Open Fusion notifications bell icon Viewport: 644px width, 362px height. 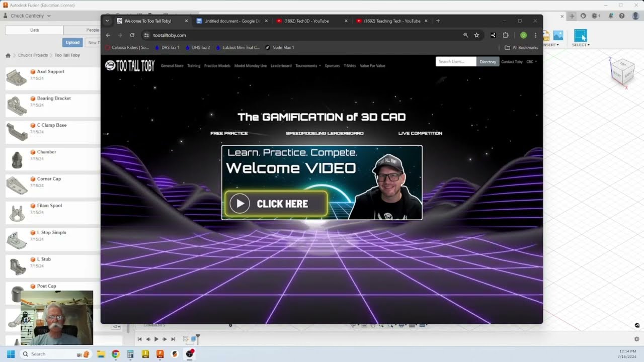pyautogui.click(x=611, y=16)
